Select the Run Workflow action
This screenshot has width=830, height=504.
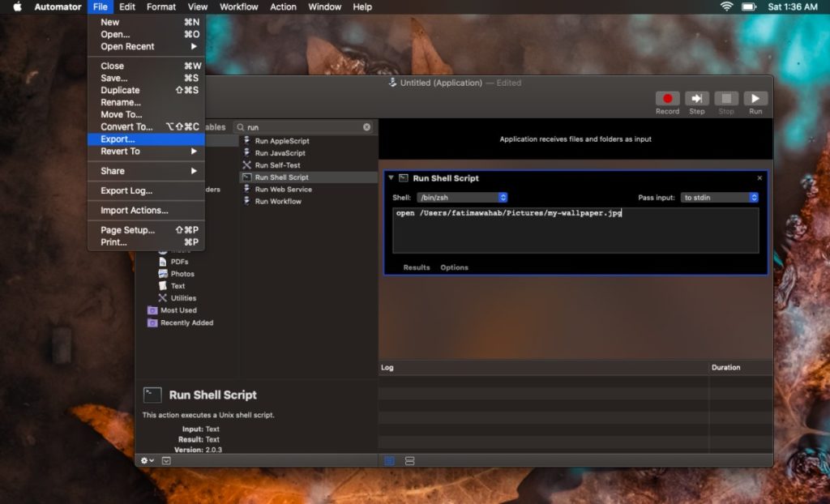click(x=276, y=200)
